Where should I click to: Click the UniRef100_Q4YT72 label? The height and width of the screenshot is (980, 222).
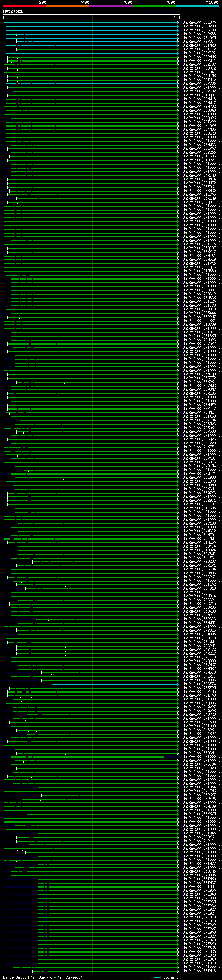pos(199,649)
